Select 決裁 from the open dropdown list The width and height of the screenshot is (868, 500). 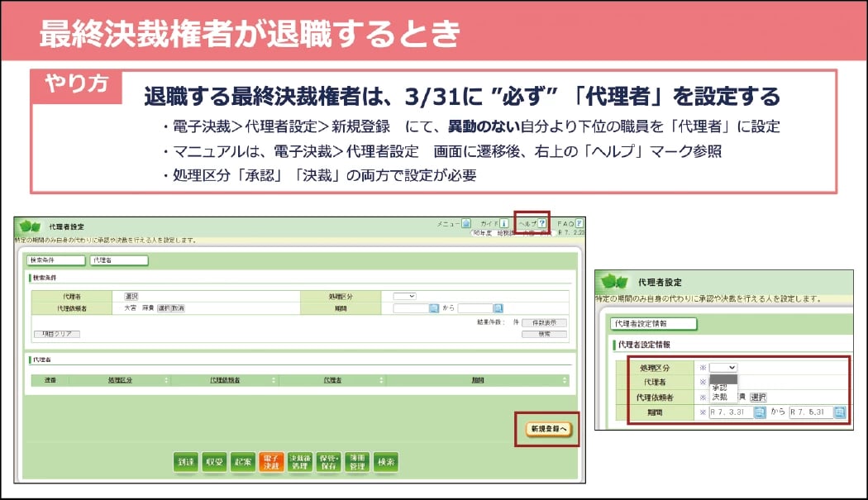(718, 397)
